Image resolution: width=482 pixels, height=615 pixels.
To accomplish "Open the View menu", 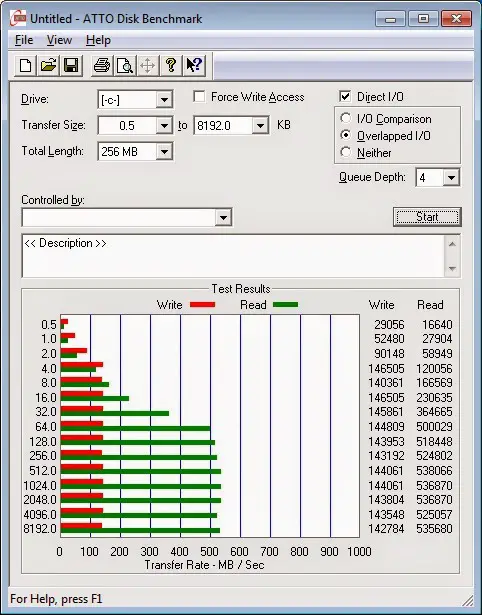I will tap(59, 40).
